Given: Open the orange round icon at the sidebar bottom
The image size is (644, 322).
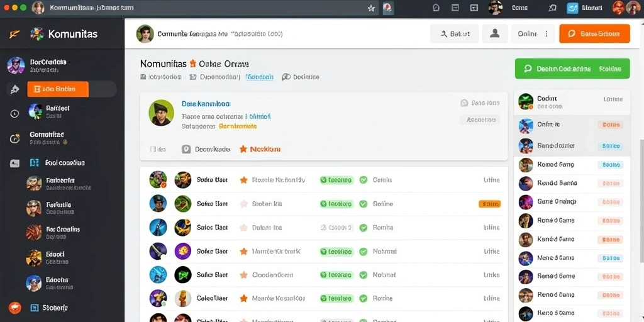Looking at the screenshot, I should [15, 307].
